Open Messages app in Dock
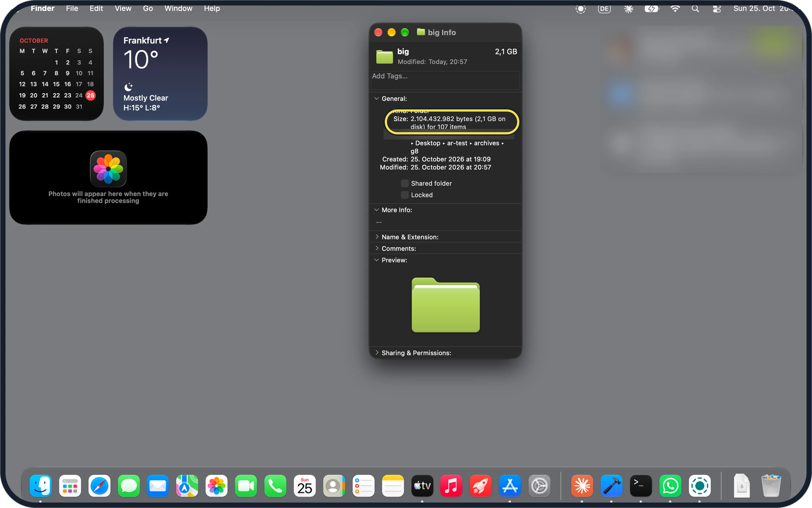 [x=129, y=486]
